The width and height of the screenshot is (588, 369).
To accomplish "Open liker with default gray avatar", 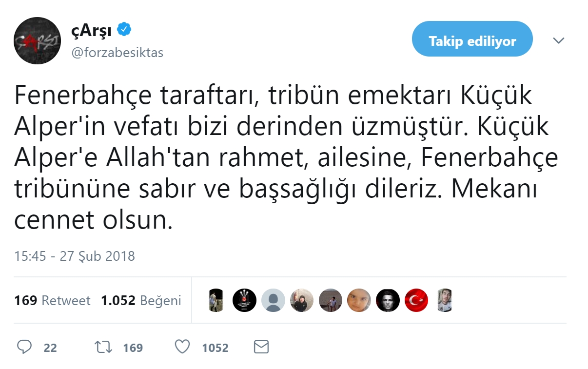I will coord(273,300).
